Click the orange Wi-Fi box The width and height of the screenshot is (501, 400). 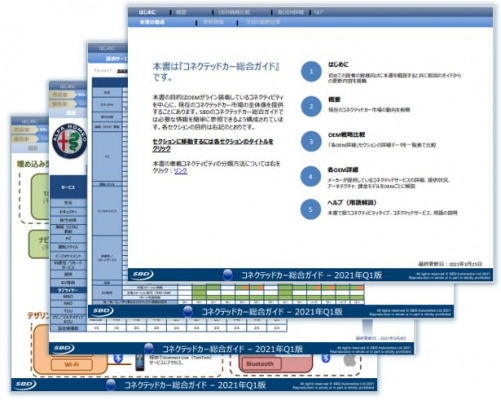point(72,365)
